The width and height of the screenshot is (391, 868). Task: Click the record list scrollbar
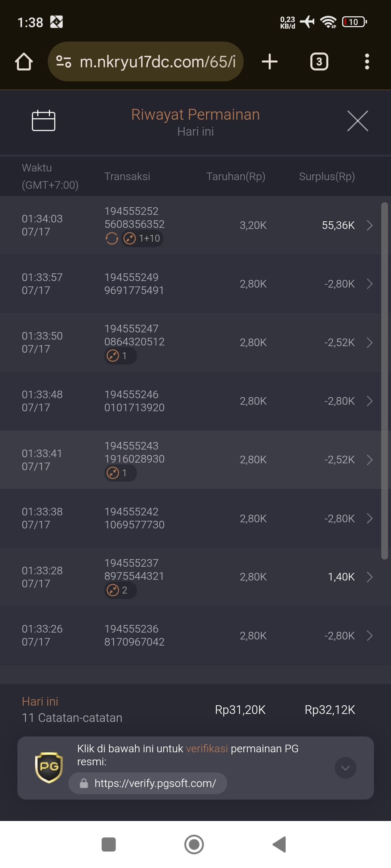(x=384, y=381)
